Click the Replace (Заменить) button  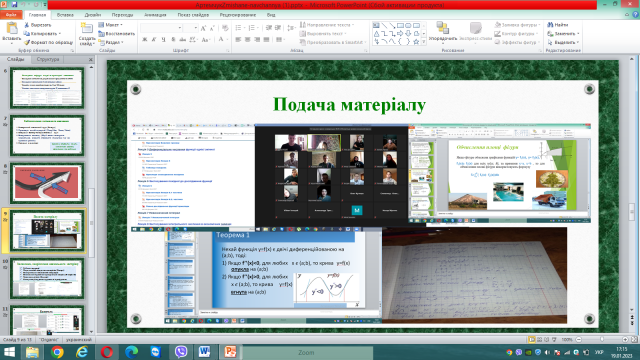pos(563,33)
